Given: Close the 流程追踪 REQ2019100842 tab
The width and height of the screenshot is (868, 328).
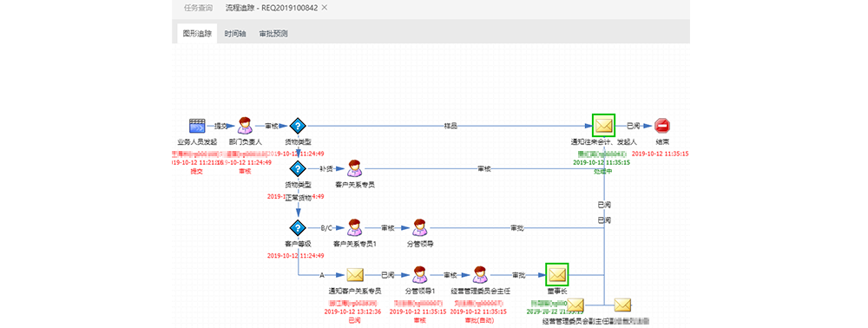Looking at the screenshot, I should [325, 8].
